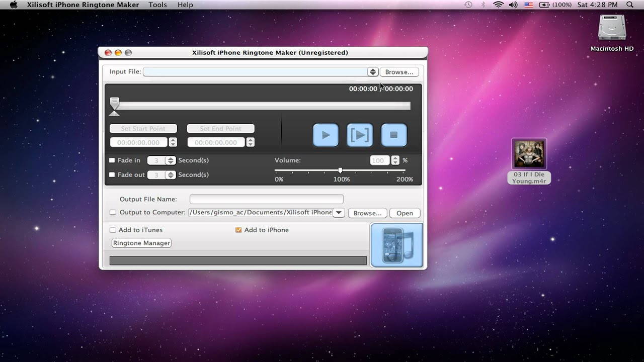Click the convert to iPhone ringtone button

coord(396,245)
